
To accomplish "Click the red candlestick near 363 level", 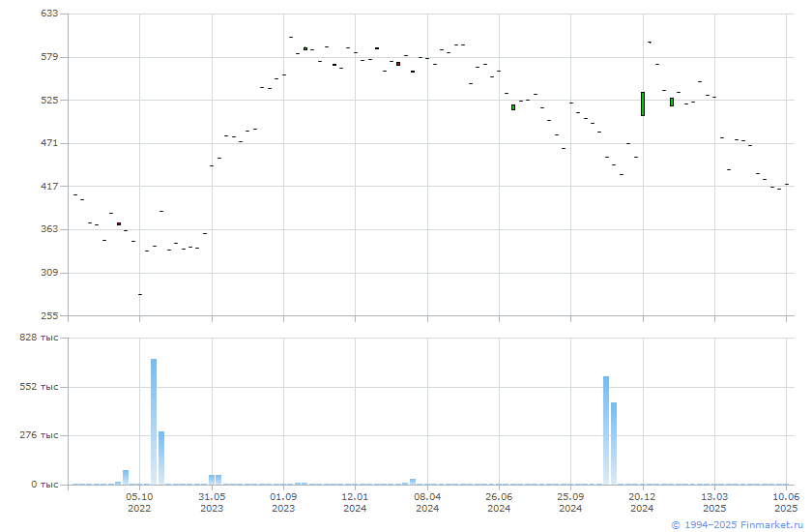I will pyautogui.click(x=119, y=223).
